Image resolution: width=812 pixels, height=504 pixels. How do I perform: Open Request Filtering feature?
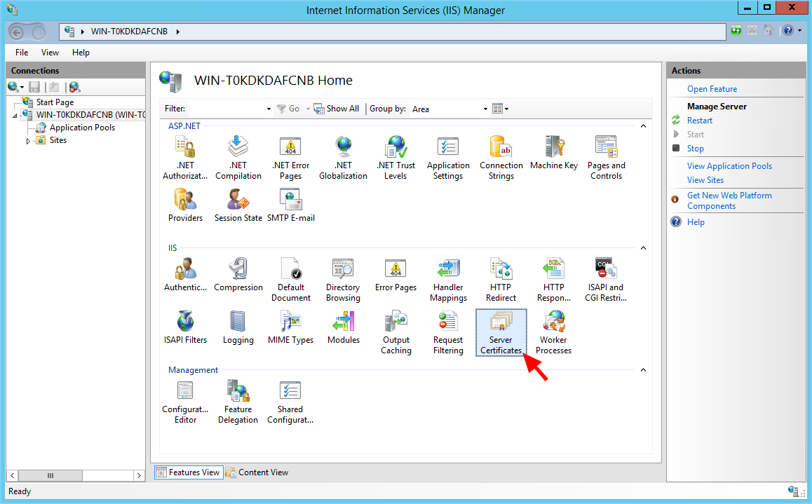[x=448, y=333]
